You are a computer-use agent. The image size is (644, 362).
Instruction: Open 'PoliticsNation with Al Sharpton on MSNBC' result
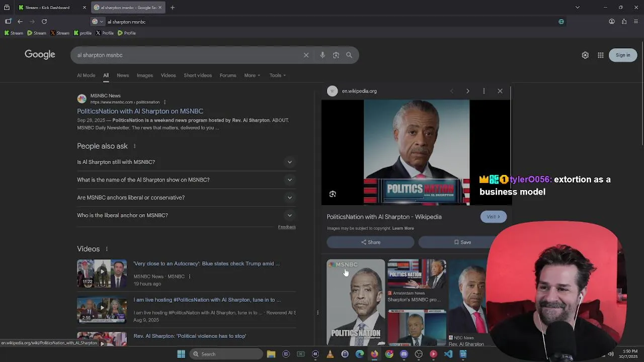pos(140,111)
